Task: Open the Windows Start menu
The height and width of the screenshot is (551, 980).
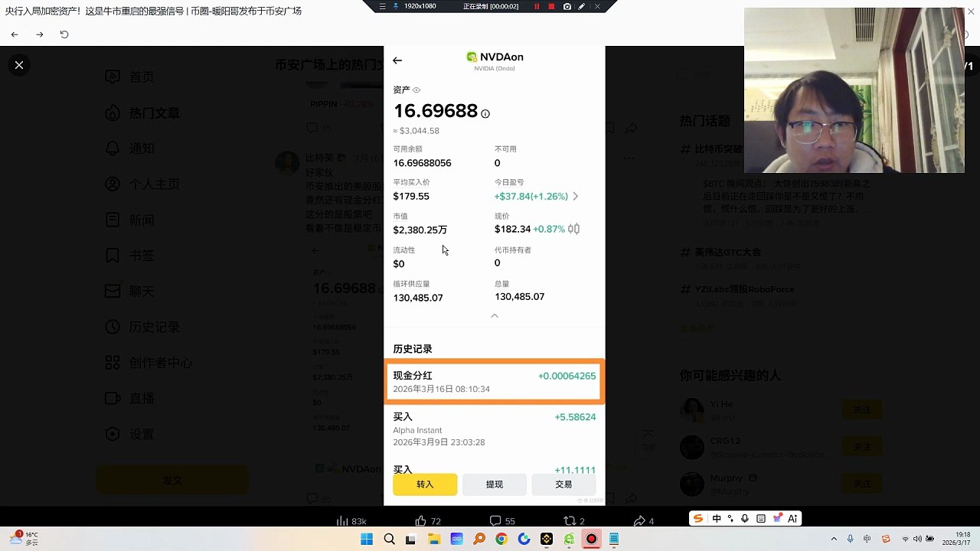Action: [367, 540]
